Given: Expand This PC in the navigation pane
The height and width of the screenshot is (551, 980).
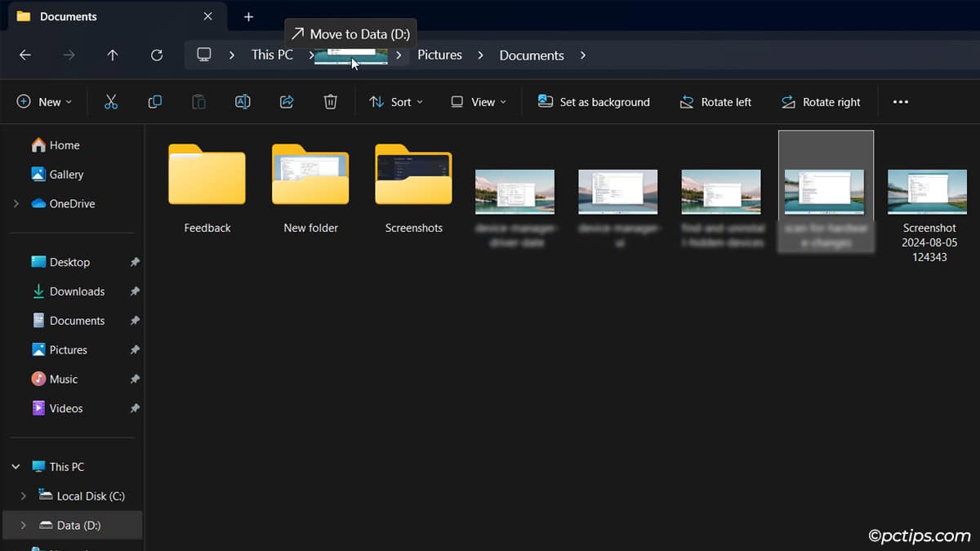Looking at the screenshot, I should pyautogui.click(x=15, y=466).
